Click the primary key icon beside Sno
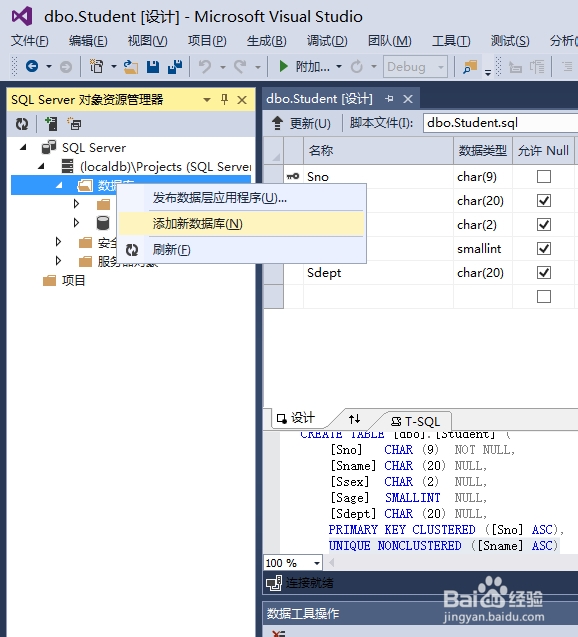Image resolution: width=578 pixels, height=637 pixels. pos(293,176)
